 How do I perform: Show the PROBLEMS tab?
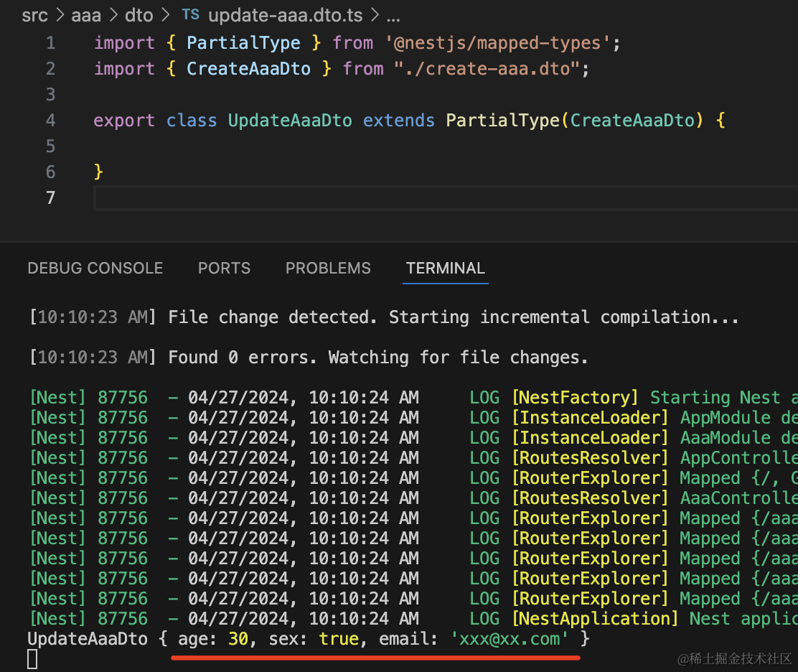tap(328, 269)
